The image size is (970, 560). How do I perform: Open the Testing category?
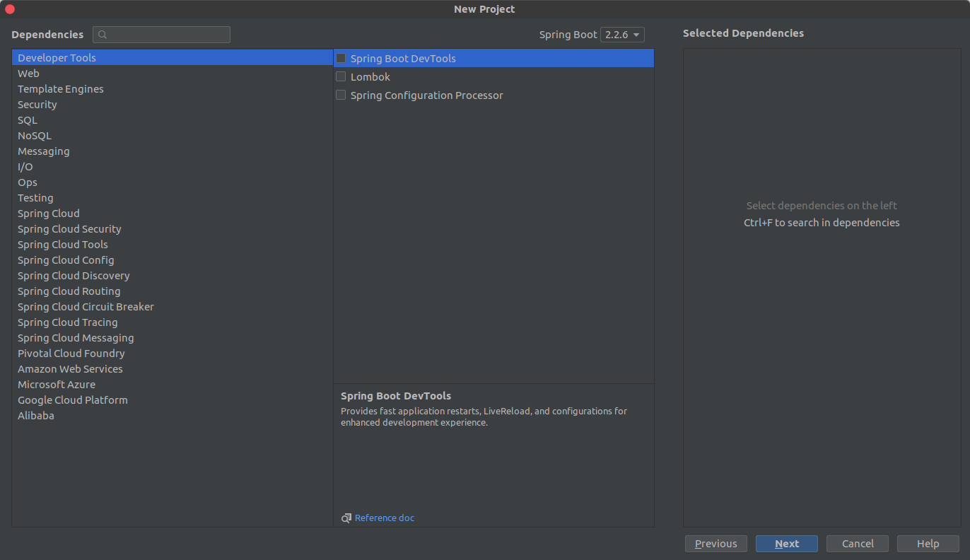[x=173, y=198]
